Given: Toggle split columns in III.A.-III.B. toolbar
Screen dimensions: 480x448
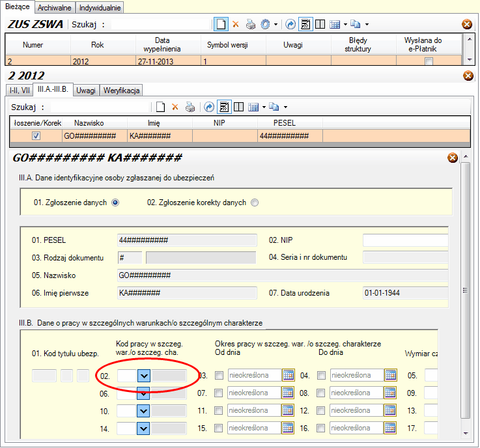Looking at the screenshot, I should point(239,107).
